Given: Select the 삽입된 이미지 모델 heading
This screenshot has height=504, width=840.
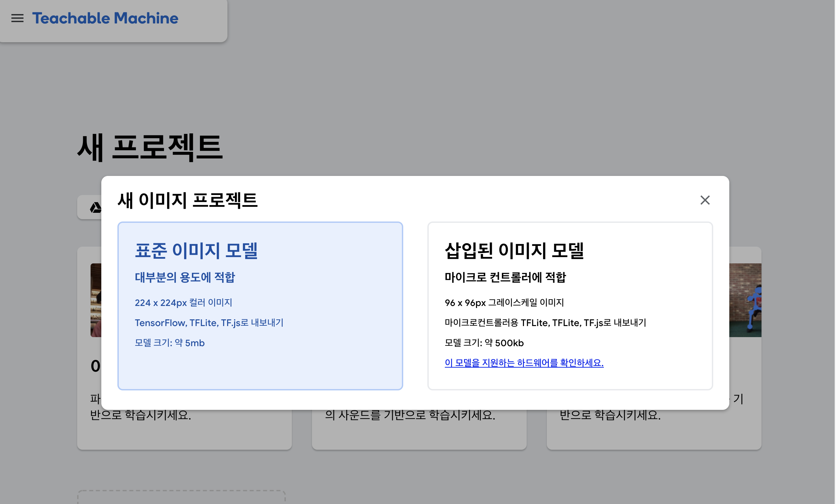Looking at the screenshot, I should click(x=514, y=251).
